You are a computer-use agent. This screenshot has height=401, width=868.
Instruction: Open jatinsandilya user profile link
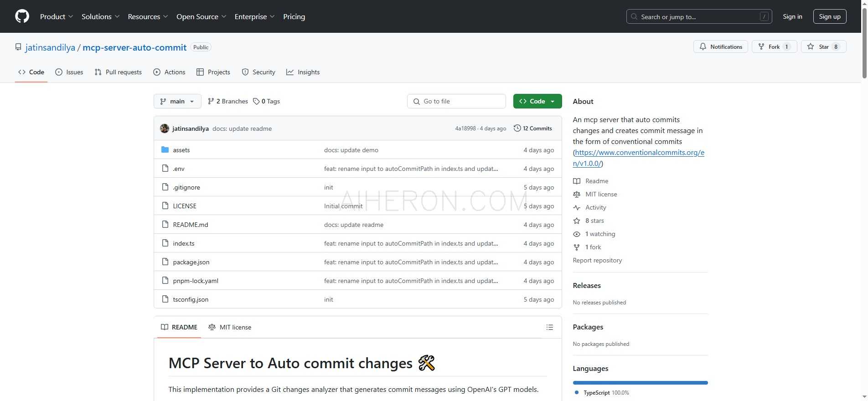point(50,47)
